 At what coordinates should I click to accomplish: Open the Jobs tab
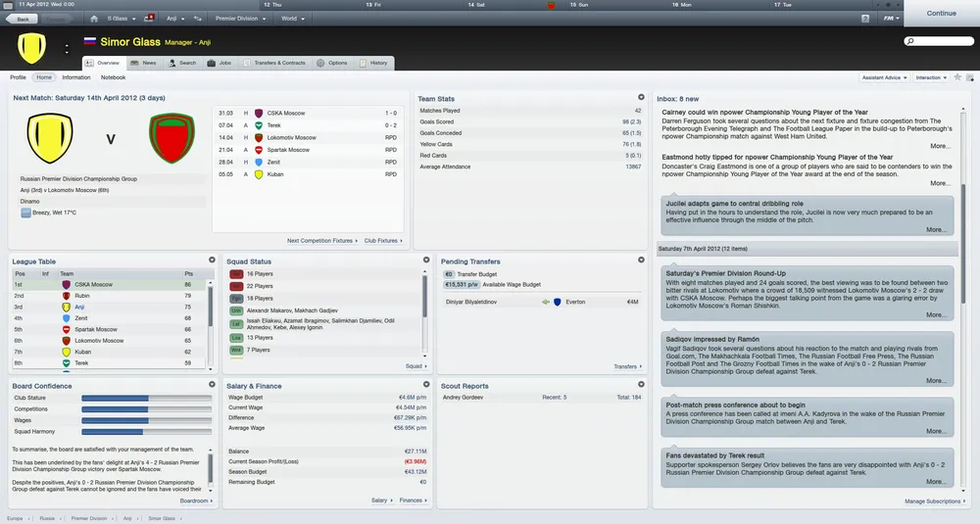(220, 63)
